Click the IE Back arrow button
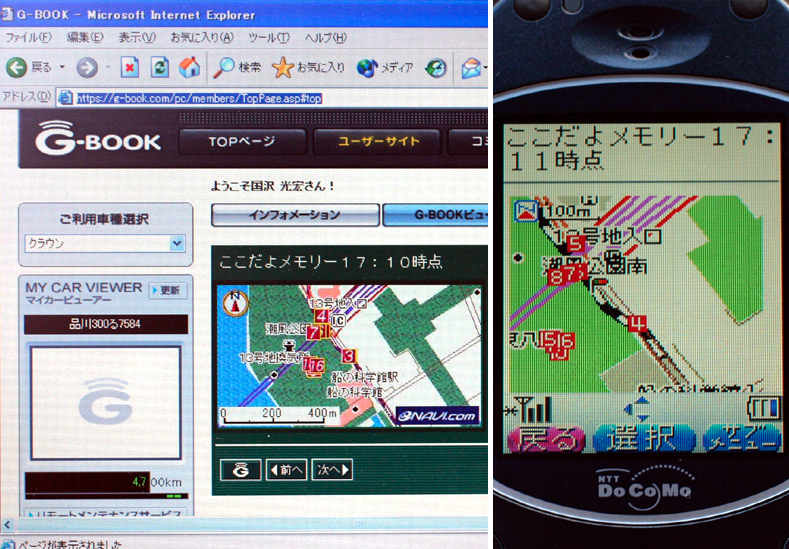789x549 pixels. (x=17, y=67)
